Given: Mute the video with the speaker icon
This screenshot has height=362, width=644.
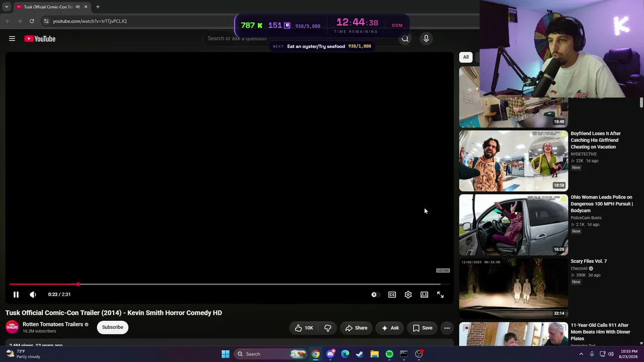Looking at the screenshot, I should pos(33,295).
